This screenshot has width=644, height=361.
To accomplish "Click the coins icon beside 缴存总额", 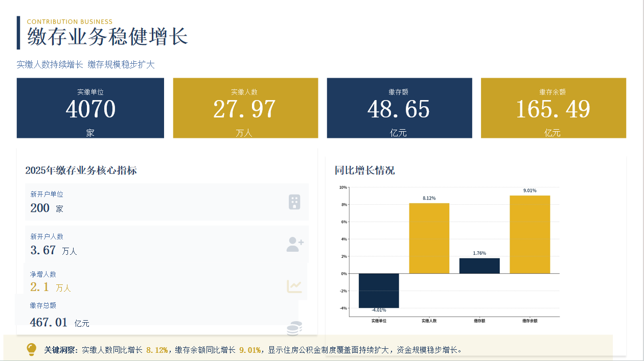I will click(294, 329).
